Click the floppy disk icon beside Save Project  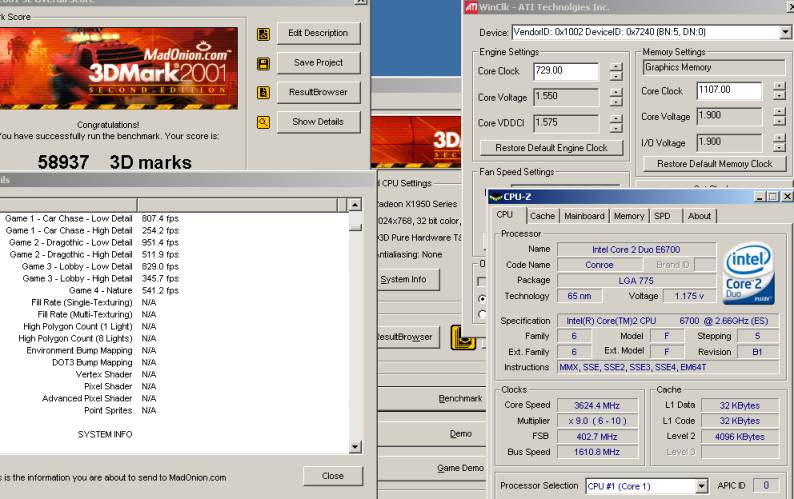pos(263,64)
